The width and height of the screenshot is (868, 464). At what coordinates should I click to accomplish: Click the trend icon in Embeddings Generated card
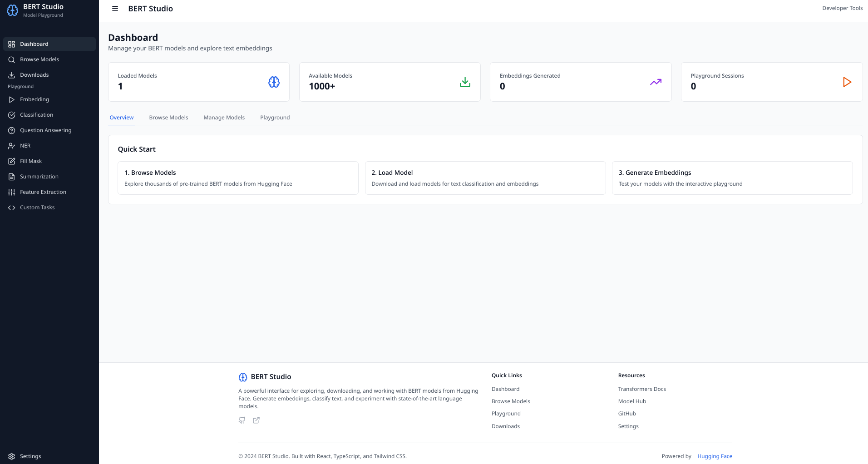[x=656, y=82]
